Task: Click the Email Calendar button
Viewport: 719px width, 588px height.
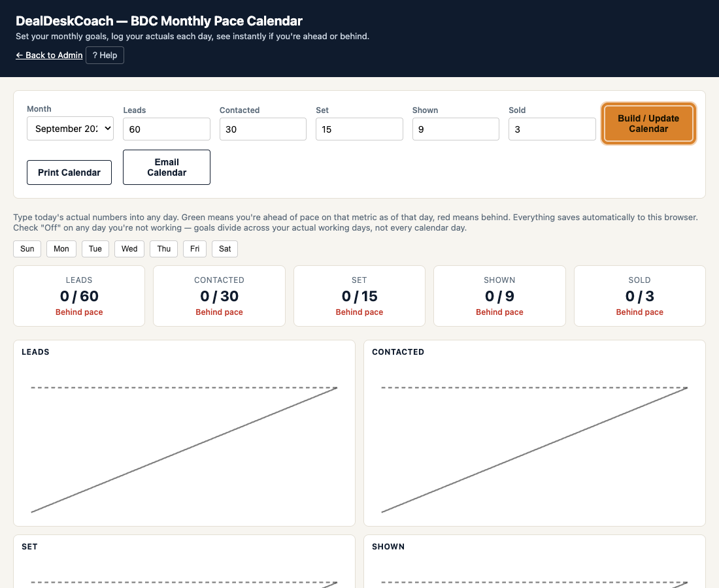Action: pos(167,167)
